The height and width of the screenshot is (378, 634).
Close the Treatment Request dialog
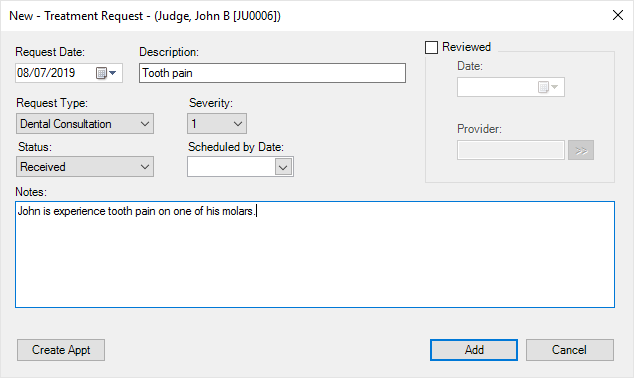[617, 15]
